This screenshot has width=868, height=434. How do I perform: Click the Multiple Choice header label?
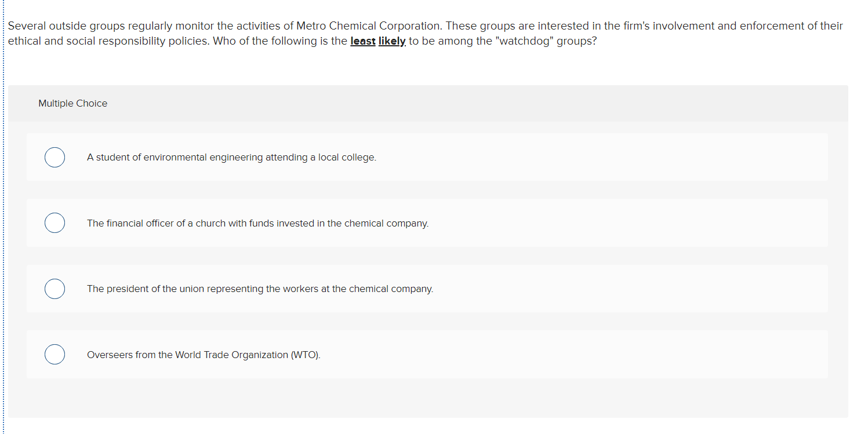(x=72, y=103)
